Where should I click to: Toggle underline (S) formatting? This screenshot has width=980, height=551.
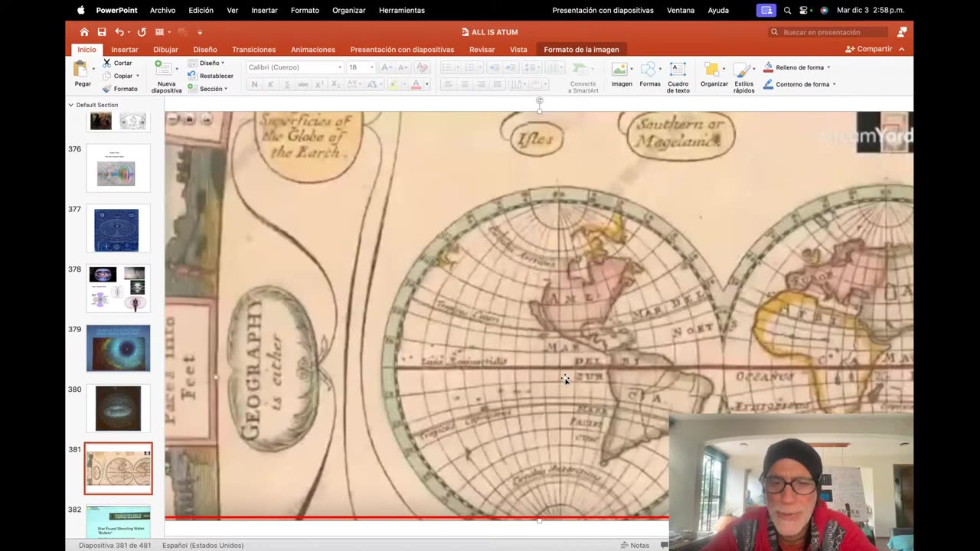tap(286, 84)
